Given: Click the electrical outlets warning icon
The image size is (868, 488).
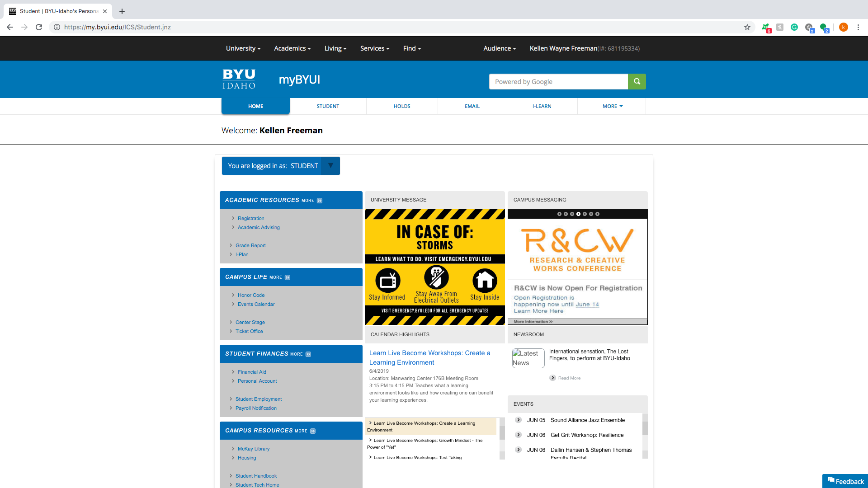Looking at the screenshot, I should coord(436,277).
